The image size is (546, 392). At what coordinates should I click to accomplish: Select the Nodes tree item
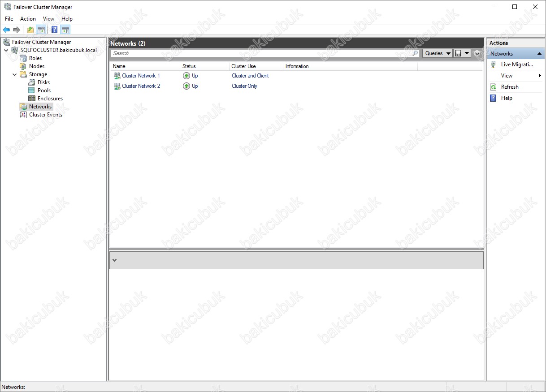click(x=37, y=66)
